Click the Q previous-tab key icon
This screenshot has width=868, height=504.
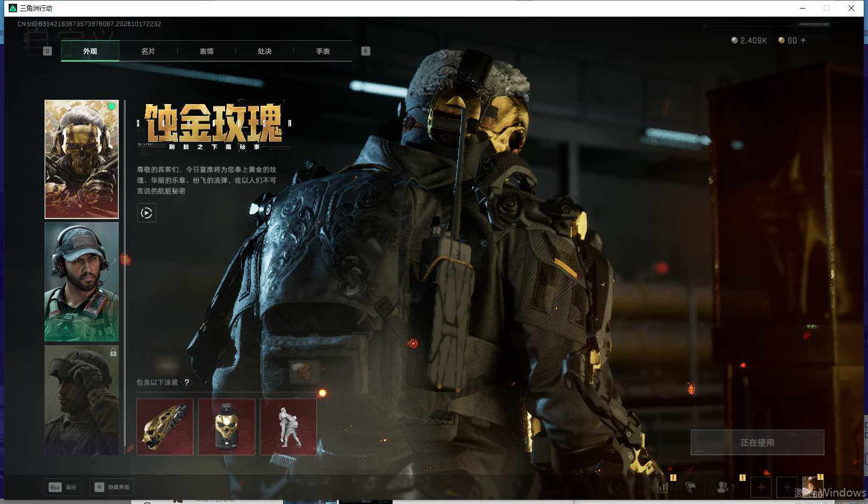coord(47,51)
